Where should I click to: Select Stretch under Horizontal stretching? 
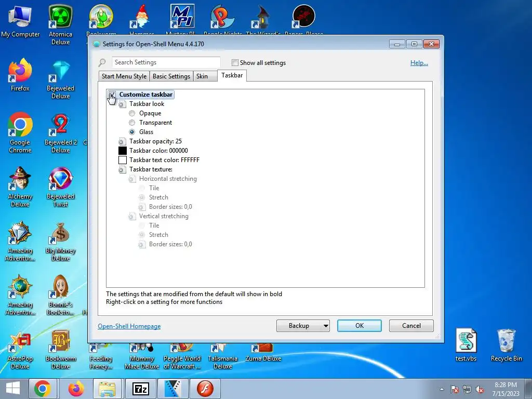point(142,197)
